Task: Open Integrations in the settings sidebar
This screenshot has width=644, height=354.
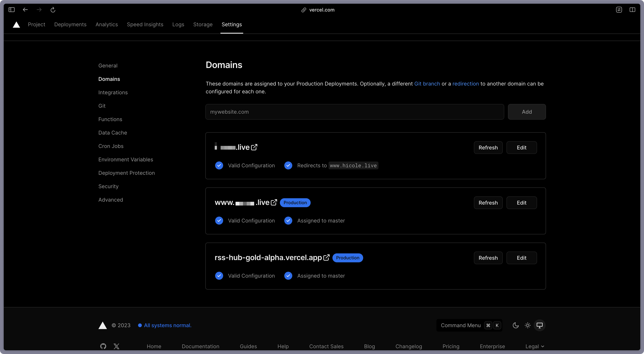Action: [x=113, y=92]
